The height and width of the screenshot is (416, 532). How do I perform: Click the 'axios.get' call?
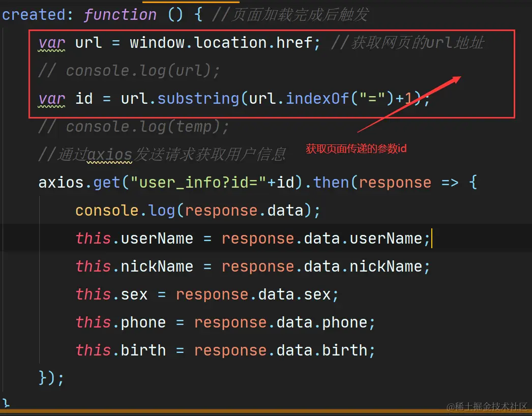[x=79, y=183]
